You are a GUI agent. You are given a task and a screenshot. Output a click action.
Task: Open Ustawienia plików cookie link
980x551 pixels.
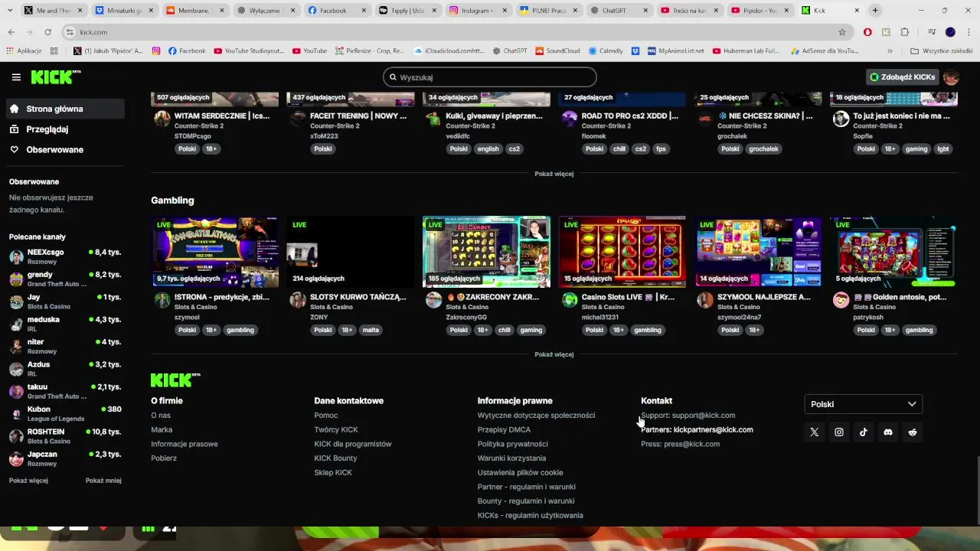click(x=520, y=473)
